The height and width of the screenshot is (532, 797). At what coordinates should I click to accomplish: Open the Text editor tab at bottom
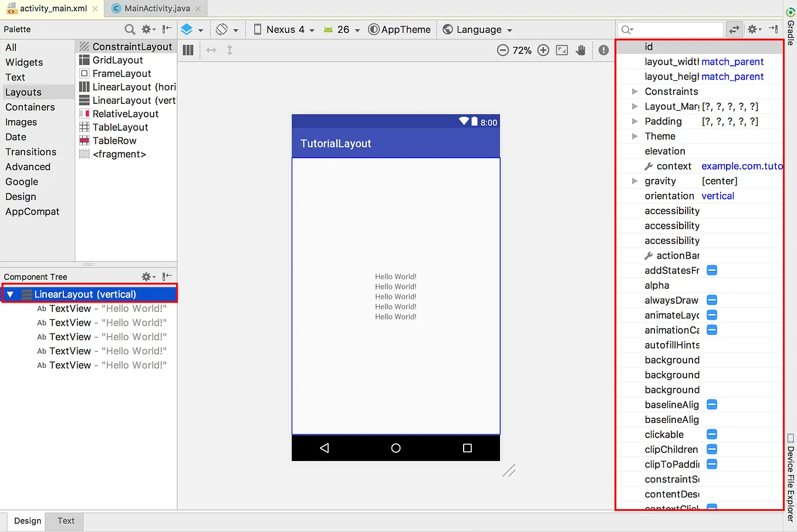pos(65,521)
